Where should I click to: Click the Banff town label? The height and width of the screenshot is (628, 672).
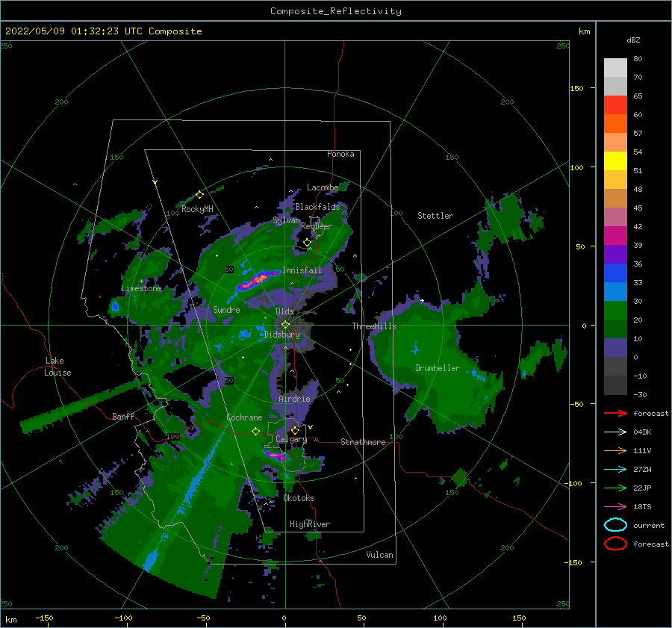tap(123, 417)
